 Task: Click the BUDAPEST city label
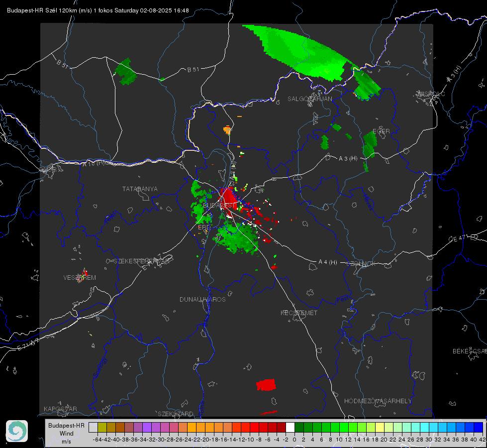pos(219,206)
